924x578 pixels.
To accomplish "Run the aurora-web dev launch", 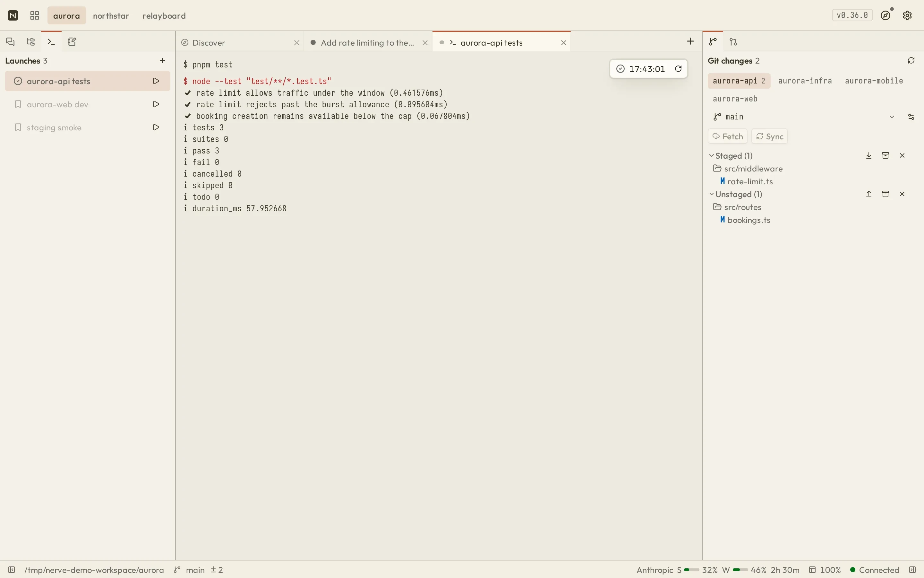I will coord(156,104).
